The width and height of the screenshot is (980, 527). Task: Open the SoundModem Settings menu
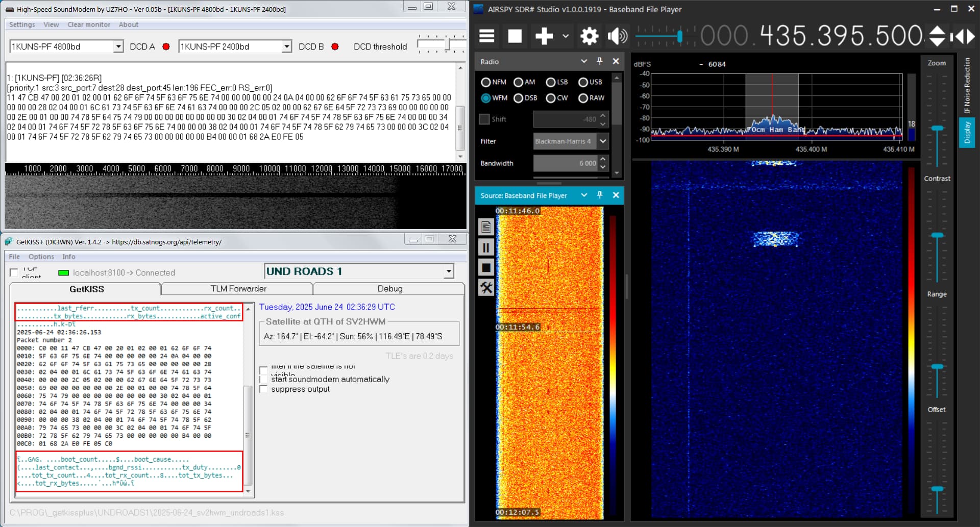coord(22,24)
